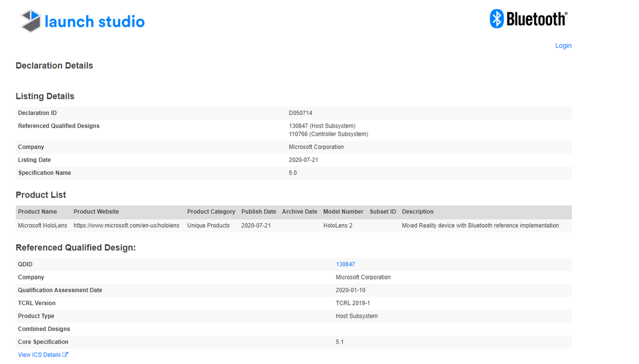Click the Unique Products category cell
The width and height of the screenshot is (639, 364).
[209, 226]
